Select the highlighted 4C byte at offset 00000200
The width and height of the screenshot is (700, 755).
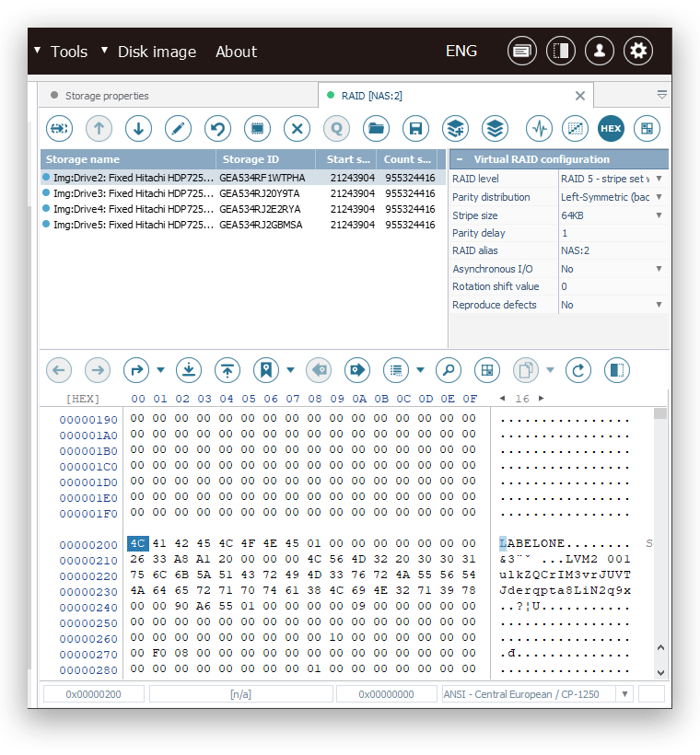(x=138, y=543)
